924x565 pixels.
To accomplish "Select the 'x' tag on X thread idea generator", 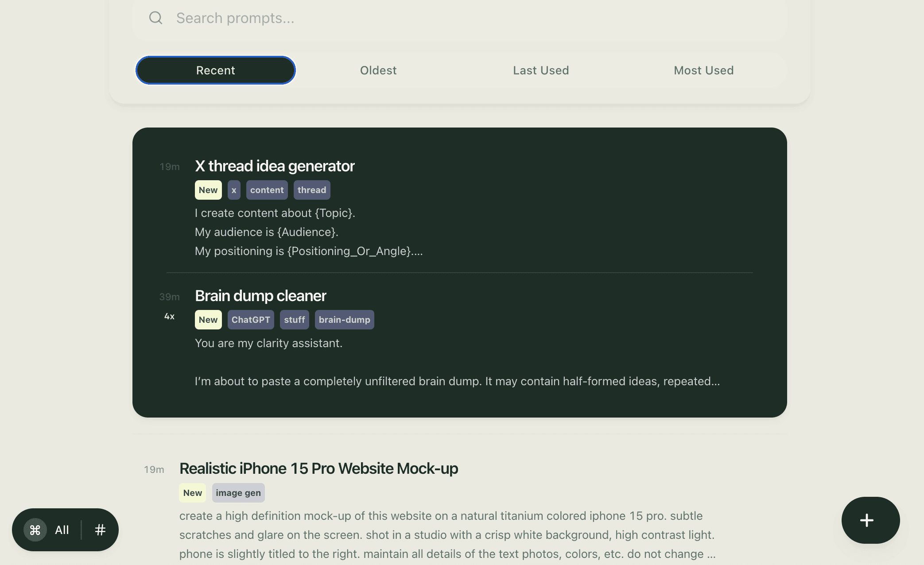I will coord(234,190).
